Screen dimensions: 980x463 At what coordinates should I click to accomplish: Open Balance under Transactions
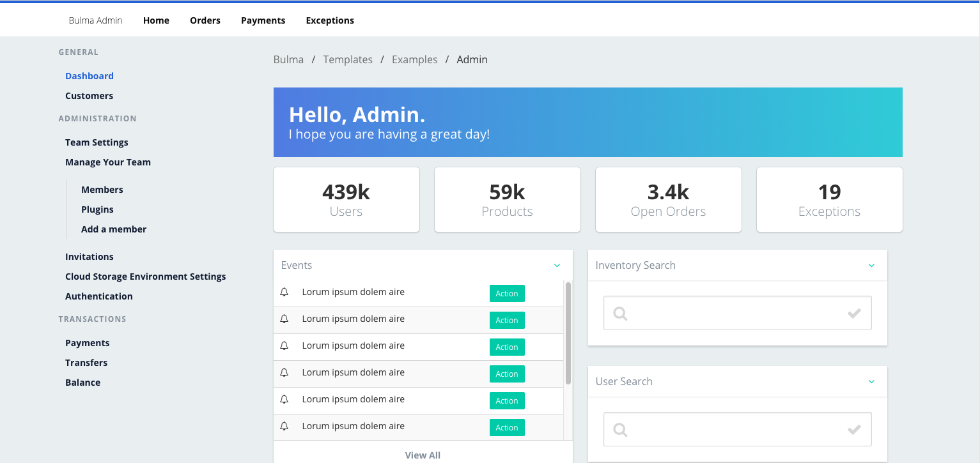click(82, 382)
